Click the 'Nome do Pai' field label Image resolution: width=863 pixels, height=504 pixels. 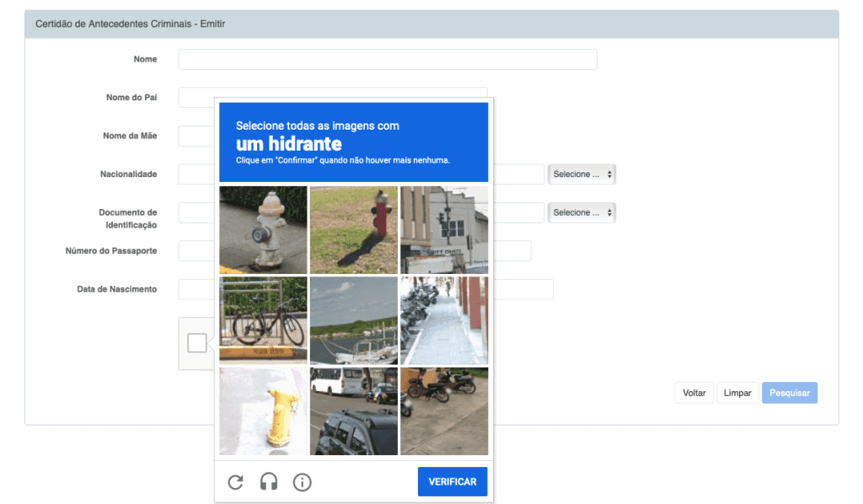[x=131, y=98]
